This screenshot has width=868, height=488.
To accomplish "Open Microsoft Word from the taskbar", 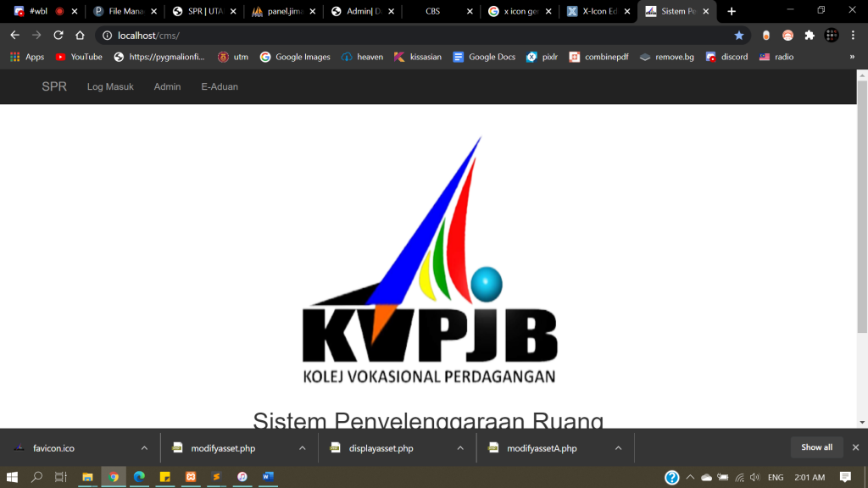I will click(x=269, y=477).
